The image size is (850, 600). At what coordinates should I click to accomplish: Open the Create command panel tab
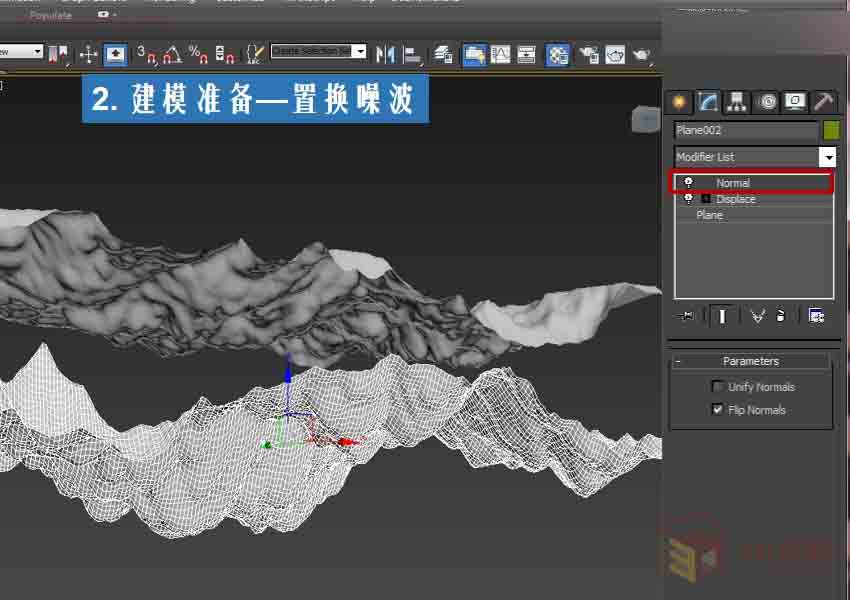coord(679,101)
